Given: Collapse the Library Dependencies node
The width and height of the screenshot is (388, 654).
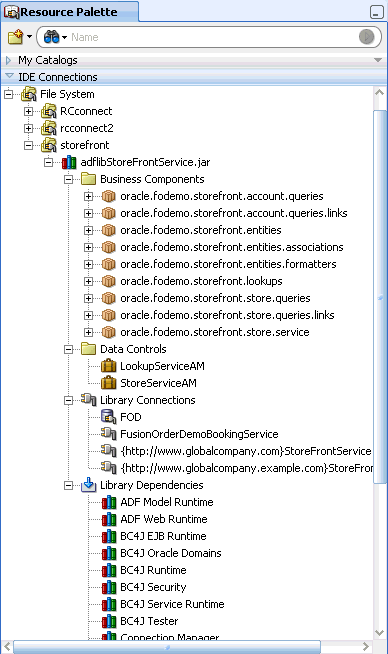Looking at the screenshot, I should 68,485.
